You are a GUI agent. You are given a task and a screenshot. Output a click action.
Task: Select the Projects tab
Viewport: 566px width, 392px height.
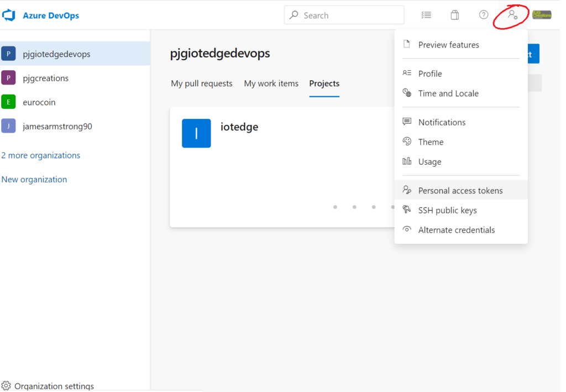(324, 83)
